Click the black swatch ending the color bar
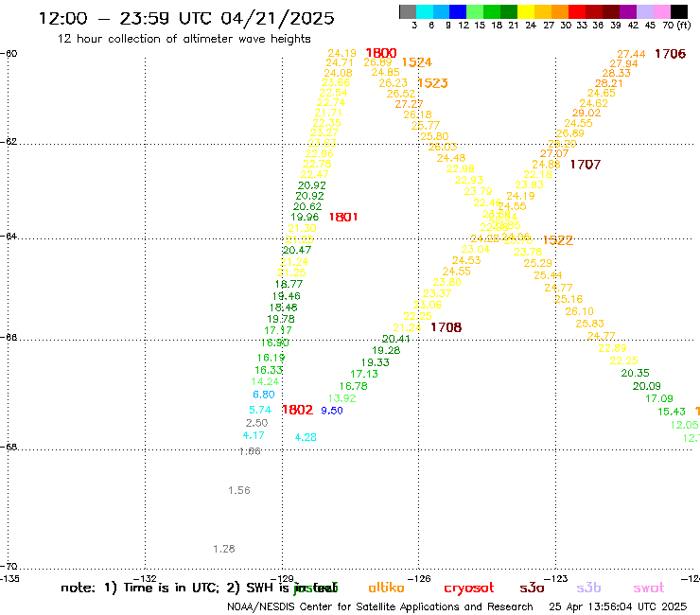The width and height of the screenshot is (700, 615). click(678, 11)
